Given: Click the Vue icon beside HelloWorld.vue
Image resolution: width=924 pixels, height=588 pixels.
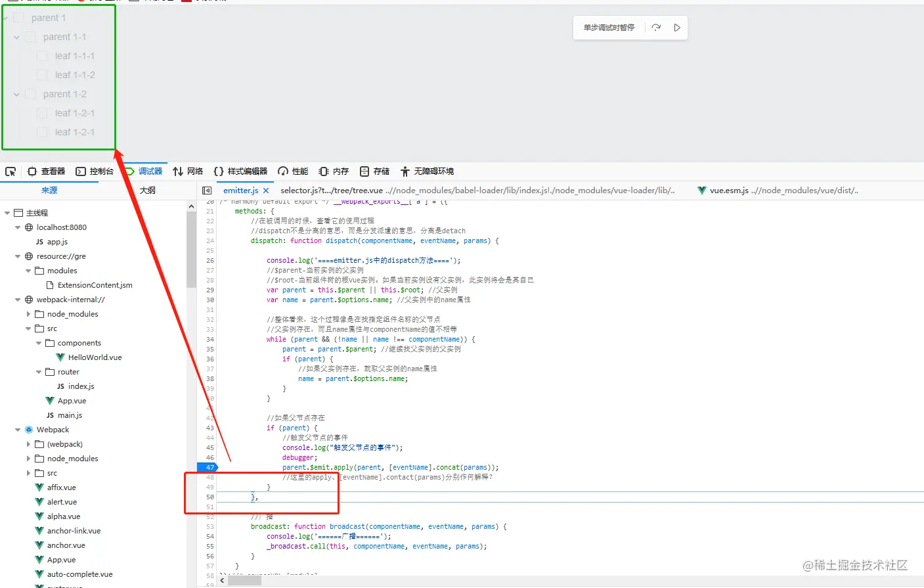Looking at the screenshot, I should pos(60,357).
